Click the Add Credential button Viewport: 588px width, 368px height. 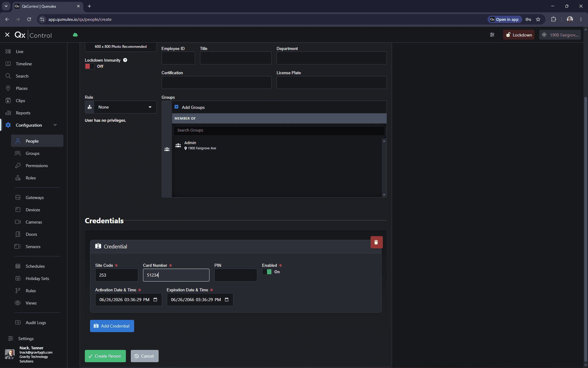(112, 326)
